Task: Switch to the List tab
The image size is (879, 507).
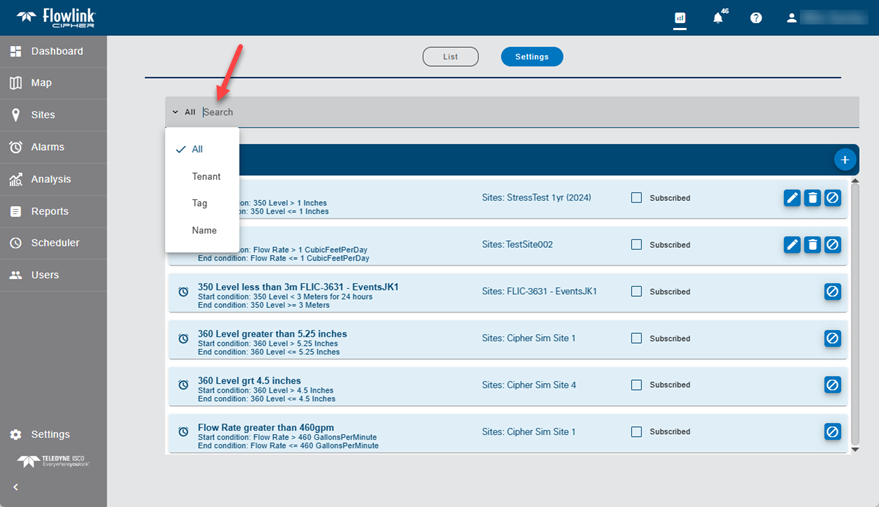Action: (450, 57)
